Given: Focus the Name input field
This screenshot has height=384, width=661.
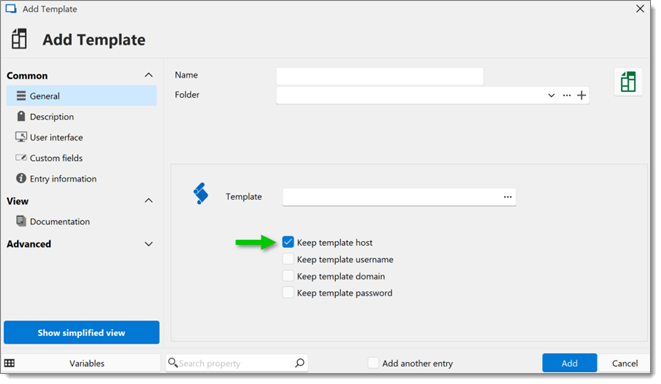Looking at the screenshot, I should 380,76.
